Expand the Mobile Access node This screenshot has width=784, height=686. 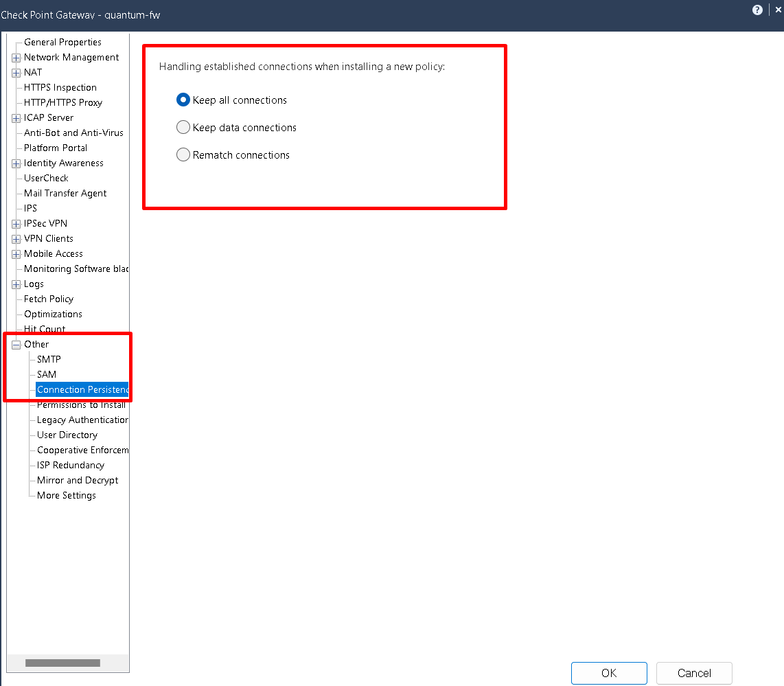16,254
